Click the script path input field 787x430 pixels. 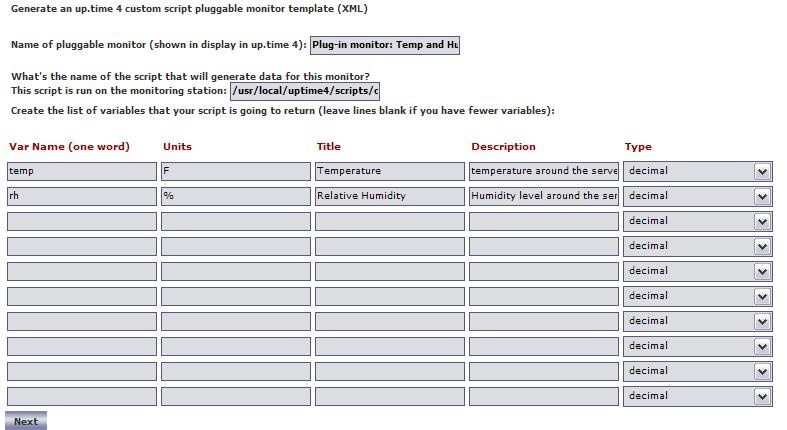[x=305, y=91]
